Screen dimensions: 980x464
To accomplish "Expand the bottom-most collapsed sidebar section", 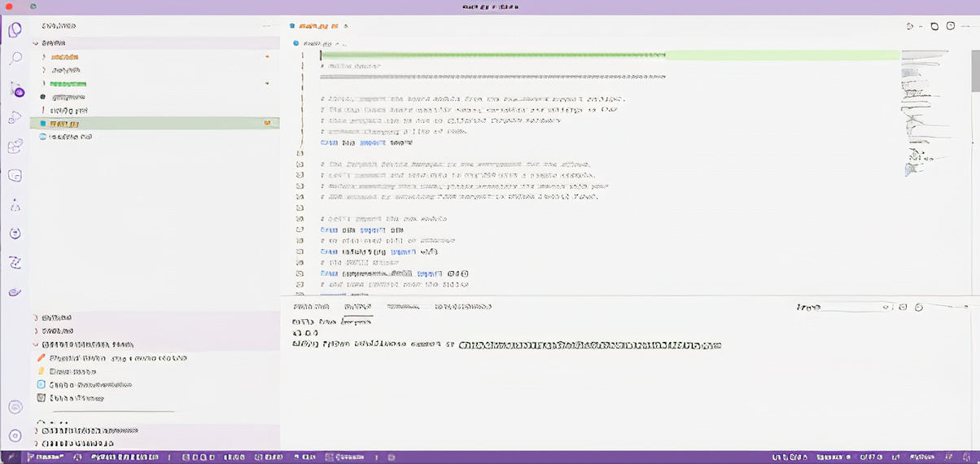I will point(155,444).
